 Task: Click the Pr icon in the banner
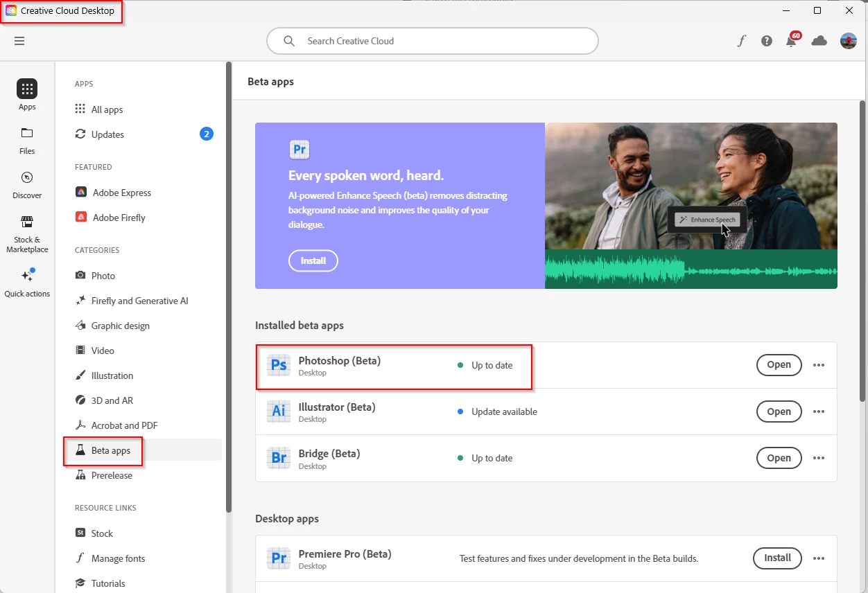[x=300, y=150]
